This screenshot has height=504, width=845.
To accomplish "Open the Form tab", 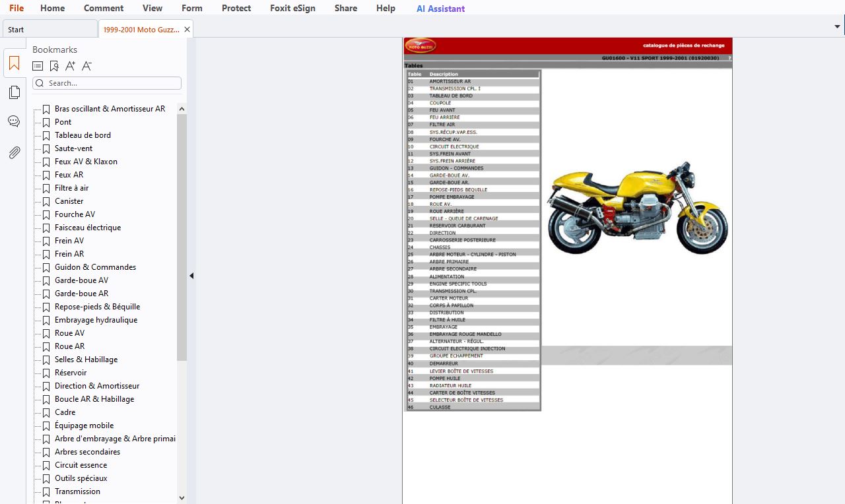I will 192,8.
